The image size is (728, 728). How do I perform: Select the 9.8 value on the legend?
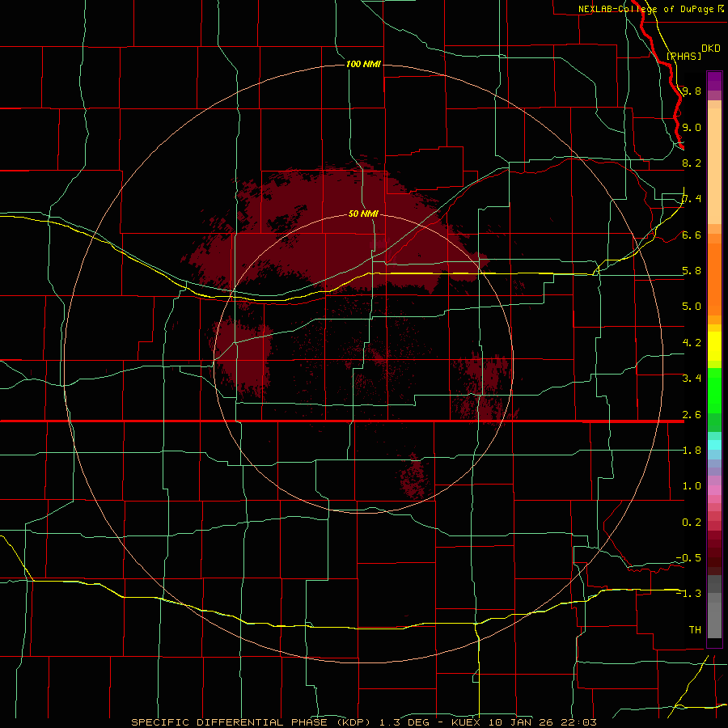692,91
